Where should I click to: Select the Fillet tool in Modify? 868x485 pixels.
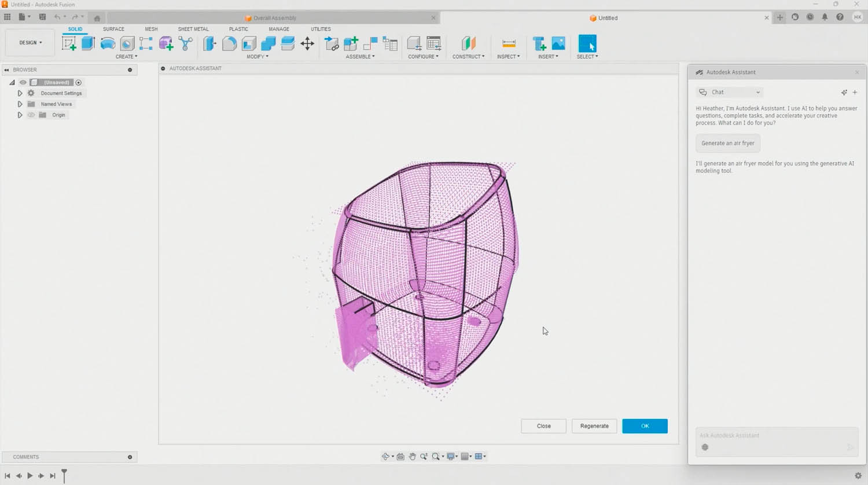coord(230,43)
